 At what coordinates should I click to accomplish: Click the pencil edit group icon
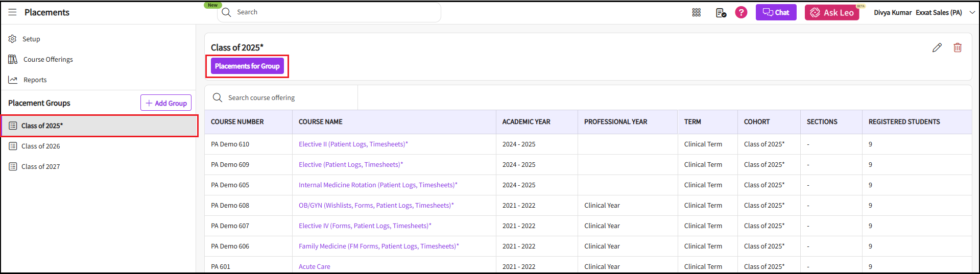pyautogui.click(x=937, y=47)
